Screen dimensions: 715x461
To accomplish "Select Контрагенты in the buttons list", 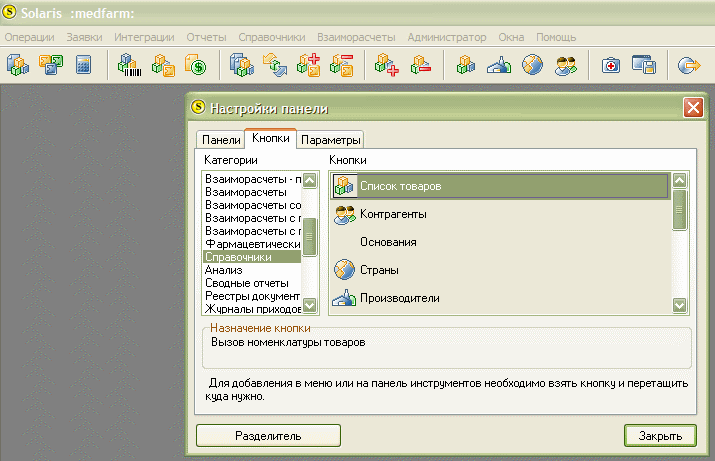I will 500,214.
